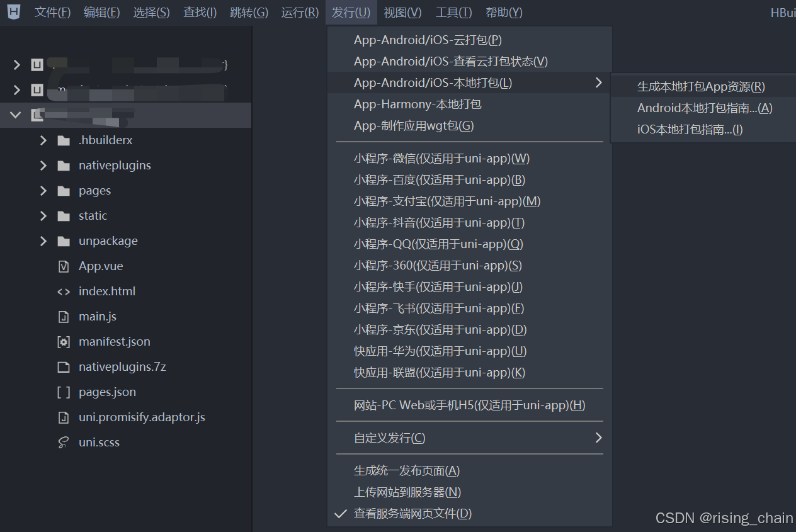Expand the pages folder chevron

[43, 191]
